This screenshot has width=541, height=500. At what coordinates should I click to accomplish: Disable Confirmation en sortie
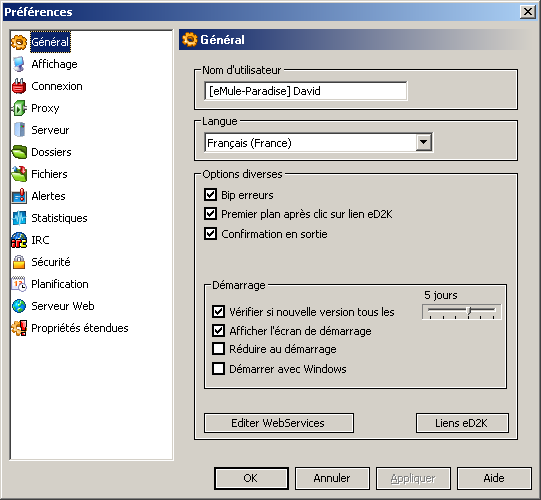pos(210,234)
